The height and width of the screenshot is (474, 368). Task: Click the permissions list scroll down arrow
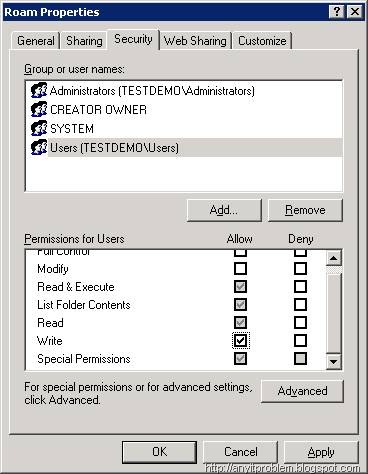[333, 361]
